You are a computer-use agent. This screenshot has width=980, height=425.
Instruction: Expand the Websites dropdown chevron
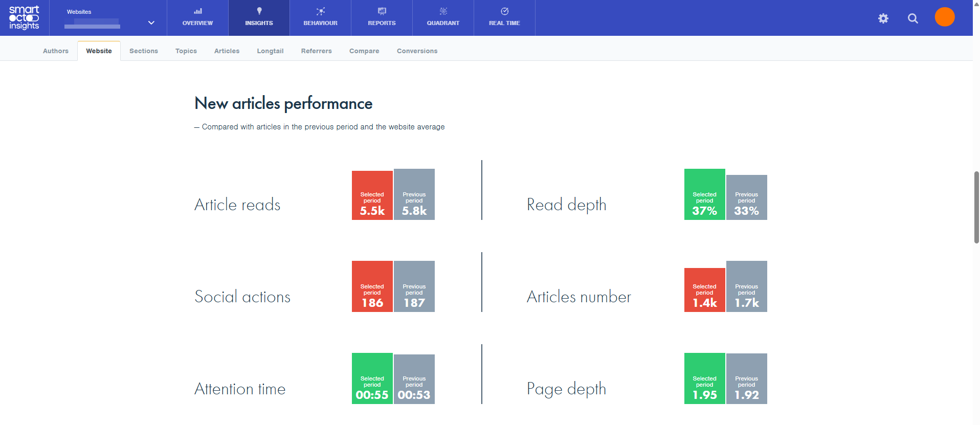click(x=151, y=23)
